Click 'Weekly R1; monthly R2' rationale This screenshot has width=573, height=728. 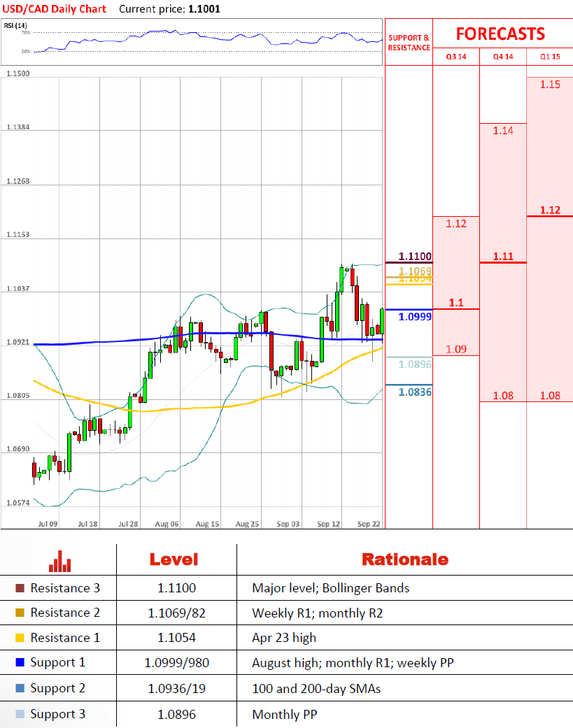318,613
